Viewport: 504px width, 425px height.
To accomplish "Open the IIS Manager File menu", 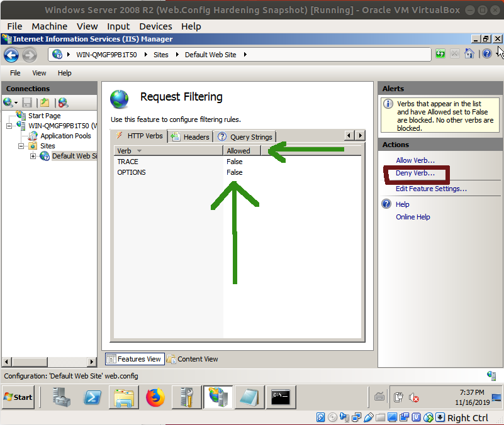I will click(x=15, y=73).
